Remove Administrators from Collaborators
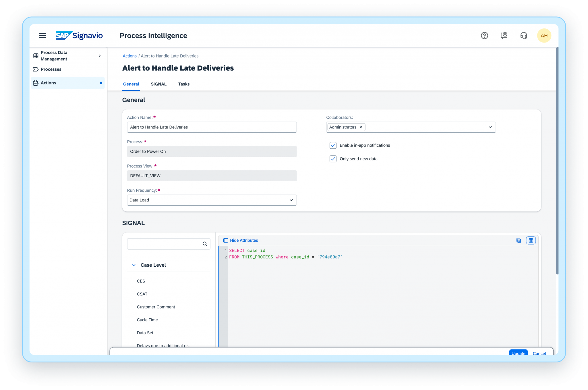The width and height of the screenshot is (588, 390). (x=361, y=127)
